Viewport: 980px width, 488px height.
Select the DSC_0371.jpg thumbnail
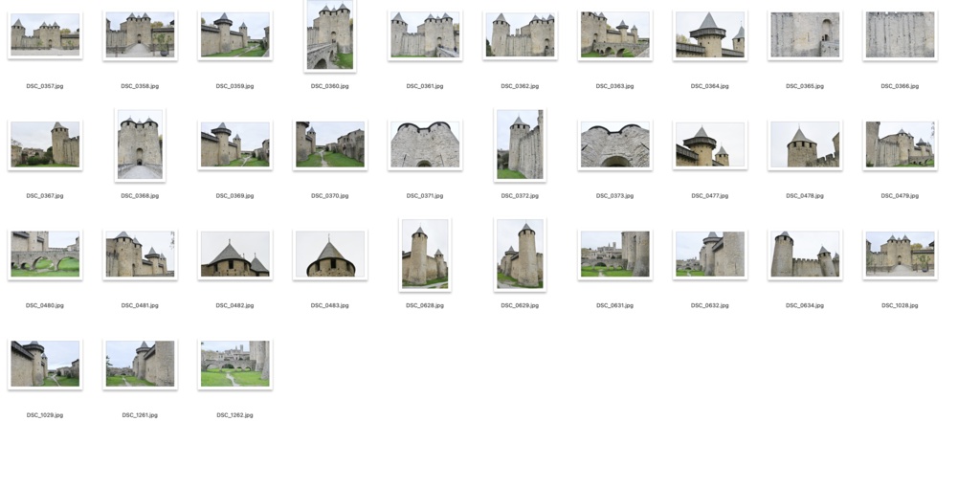tap(425, 144)
